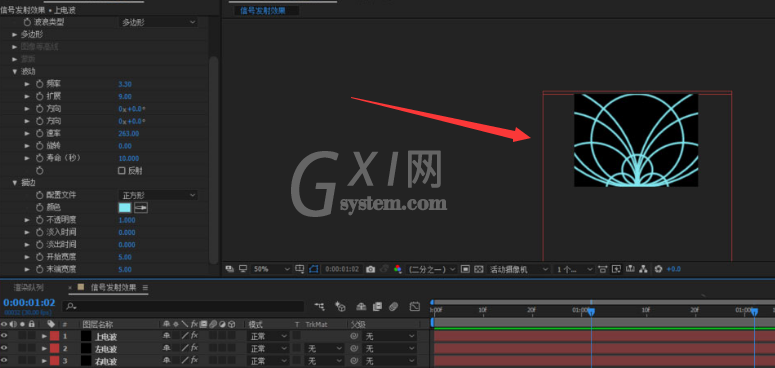Open the 配置文件 dropdown showing 正方形

tap(158, 195)
